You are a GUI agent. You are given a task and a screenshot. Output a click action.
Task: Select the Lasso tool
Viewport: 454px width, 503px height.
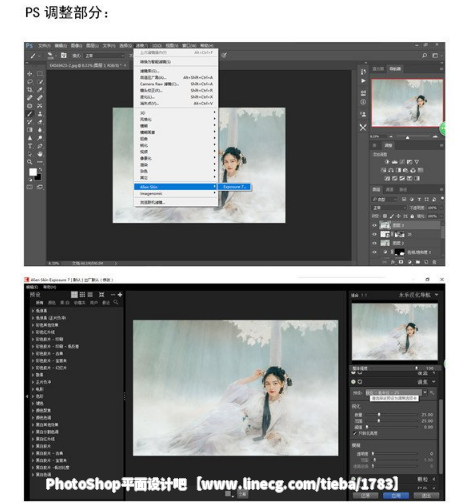click(x=30, y=82)
